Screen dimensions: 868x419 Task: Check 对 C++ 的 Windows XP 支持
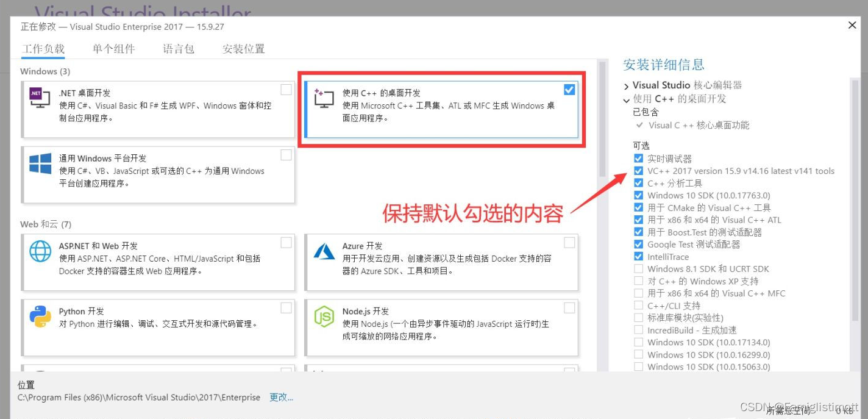[x=638, y=281]
